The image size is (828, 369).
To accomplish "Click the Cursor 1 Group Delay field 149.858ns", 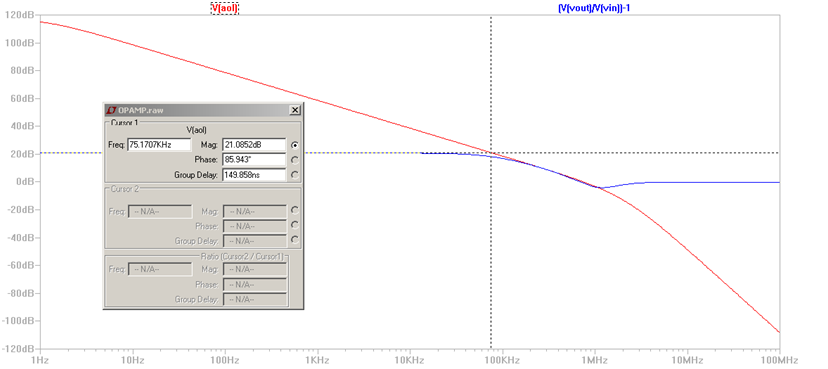I will [255, 174].
